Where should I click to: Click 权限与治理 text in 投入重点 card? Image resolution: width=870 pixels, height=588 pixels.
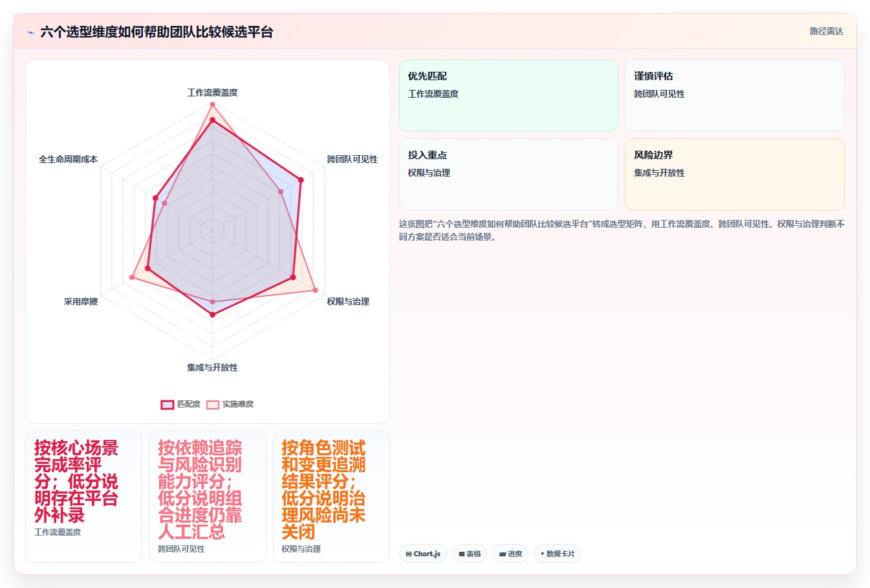(429, 173)
